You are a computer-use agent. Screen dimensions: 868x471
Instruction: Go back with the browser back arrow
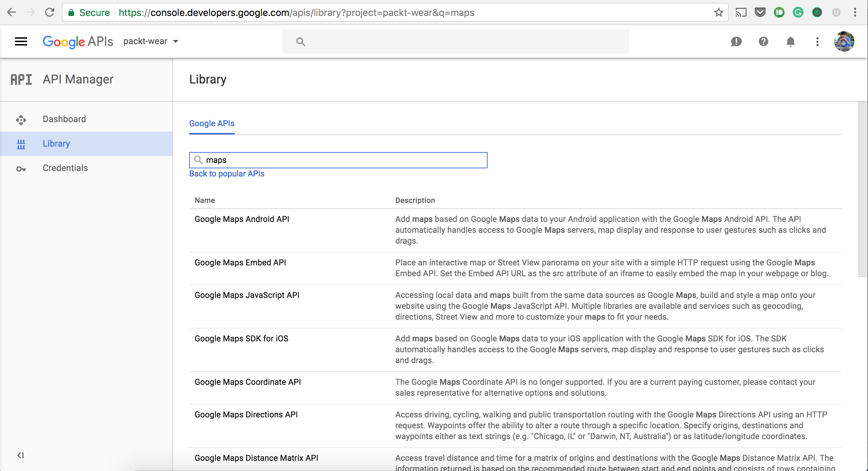click(x=12, y=13)
